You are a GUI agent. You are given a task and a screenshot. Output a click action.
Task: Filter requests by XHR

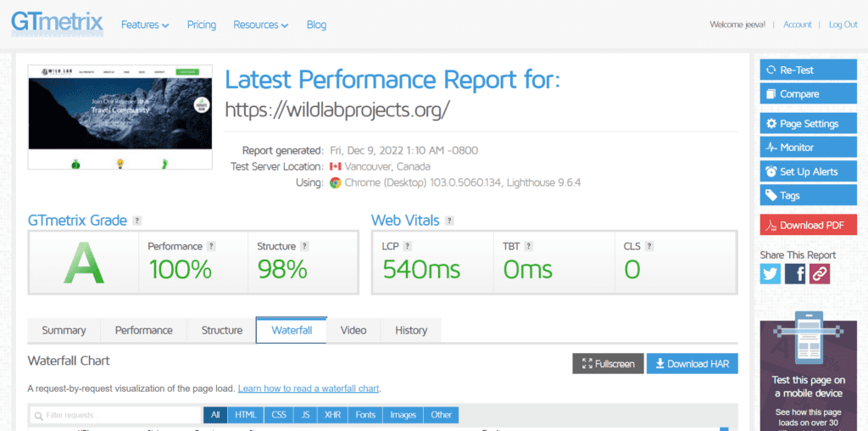(x=332, y=415)
